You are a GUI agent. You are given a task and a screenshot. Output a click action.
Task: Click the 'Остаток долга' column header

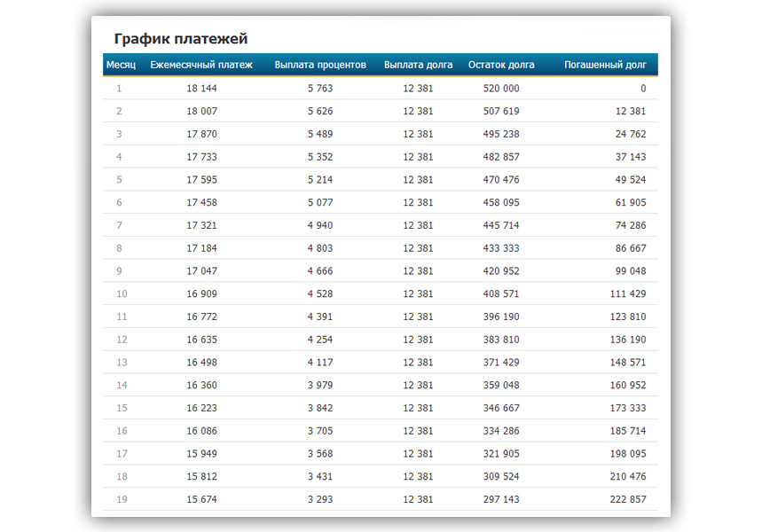point(501,65)
